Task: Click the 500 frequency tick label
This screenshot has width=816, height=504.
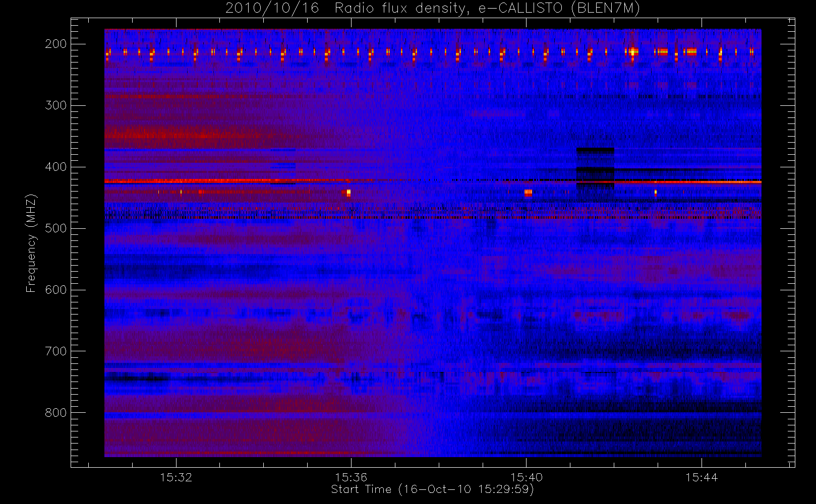Action: (56, 228)
